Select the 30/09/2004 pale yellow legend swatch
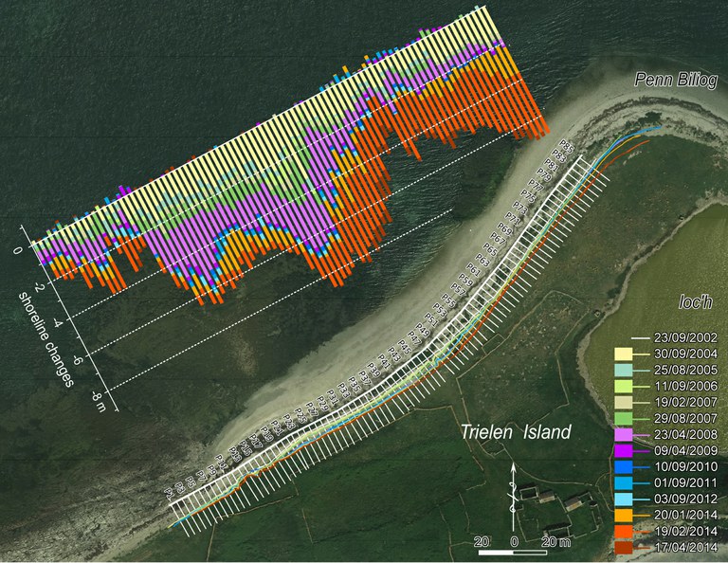Image resolution: width=728 pixels, height=563 pixels. click(624, 354)
